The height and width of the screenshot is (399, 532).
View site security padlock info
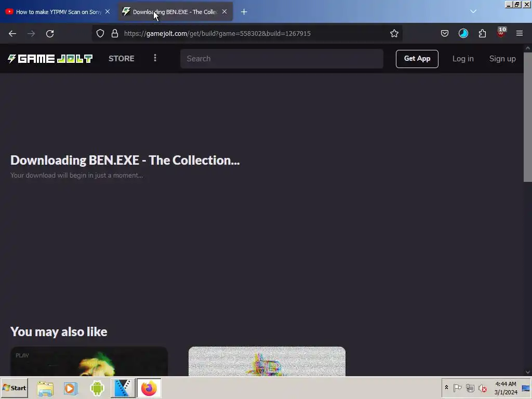115,33
